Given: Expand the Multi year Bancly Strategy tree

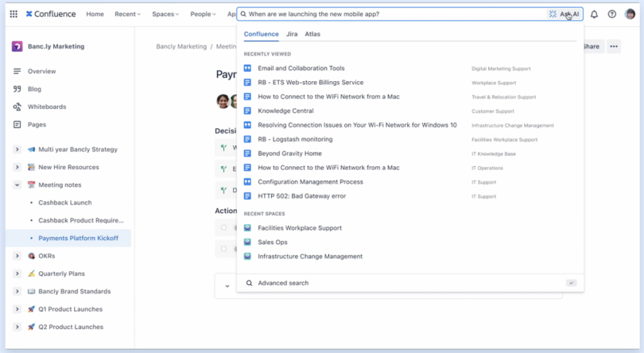Looking at the screenshot, I should pyautogui.click(x=17, y=149).
